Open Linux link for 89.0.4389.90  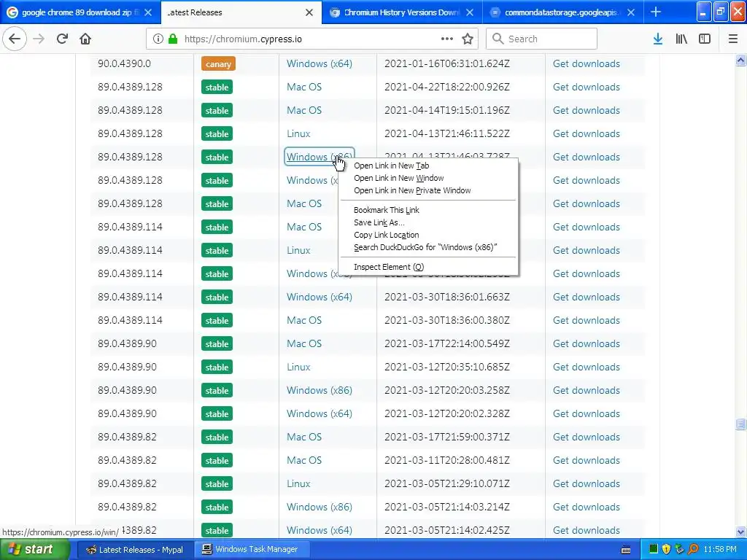tap(298, 367)
